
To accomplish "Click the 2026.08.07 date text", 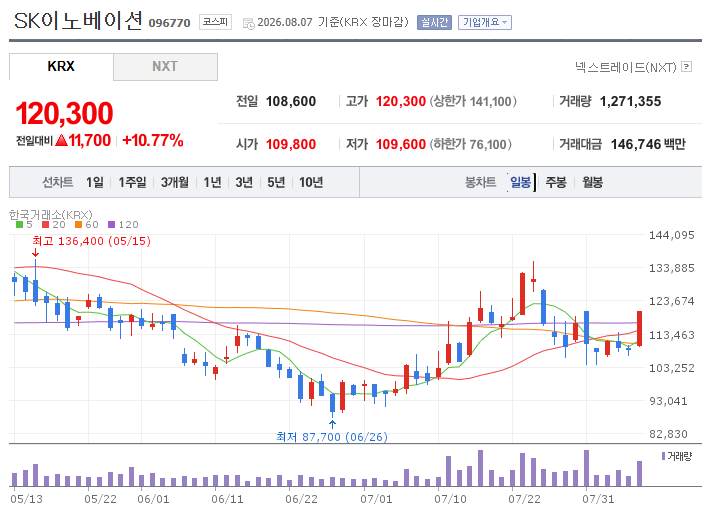I will coord(285,22).
